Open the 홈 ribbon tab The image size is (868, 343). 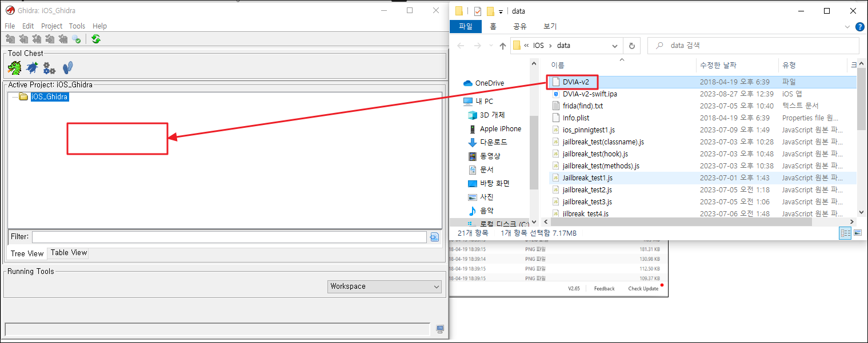click(x=493, y=26)
